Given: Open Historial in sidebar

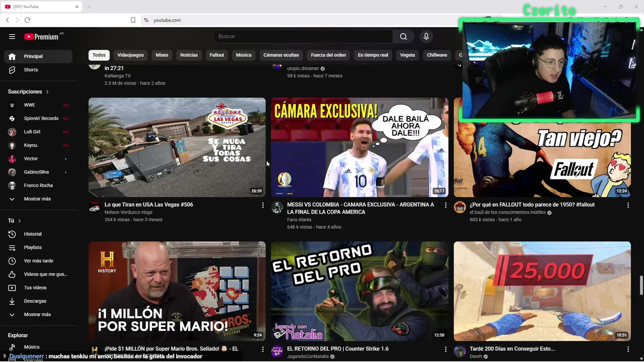Looking at the screenshot, I should 38,234.
